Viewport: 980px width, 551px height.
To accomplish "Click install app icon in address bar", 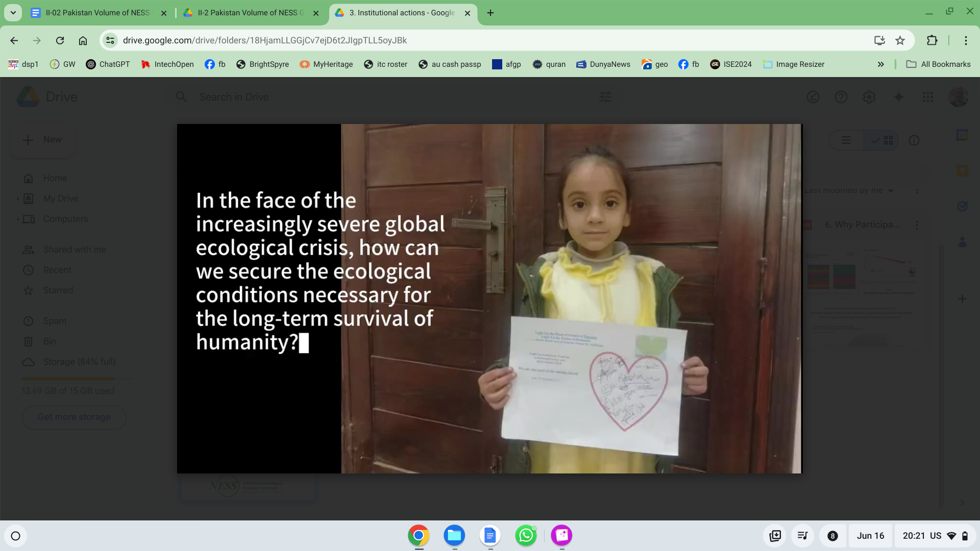I will [879, 40].
